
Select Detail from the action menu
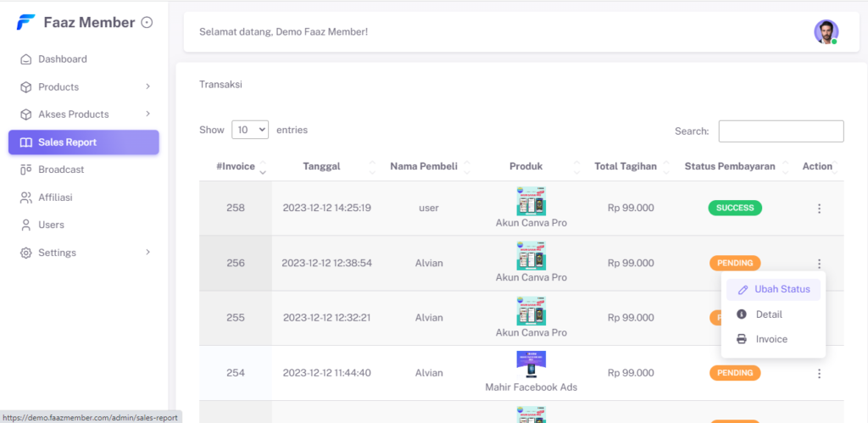[768, 314]
